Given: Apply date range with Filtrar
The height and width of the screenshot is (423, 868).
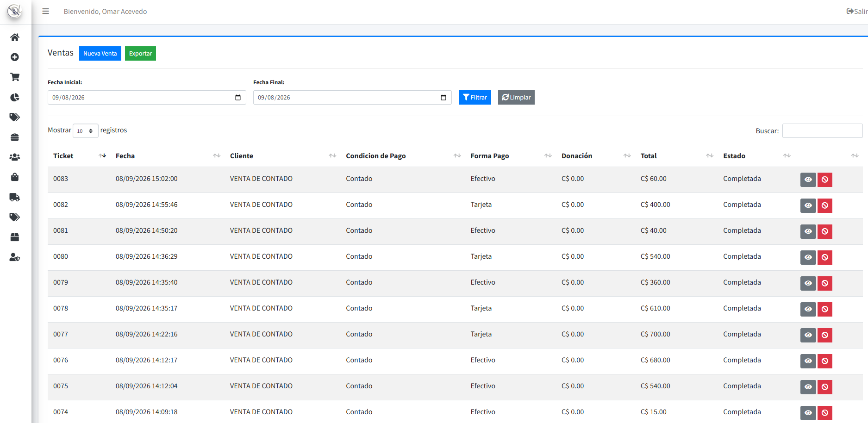Looking at the screenshot, I should 475,98.
